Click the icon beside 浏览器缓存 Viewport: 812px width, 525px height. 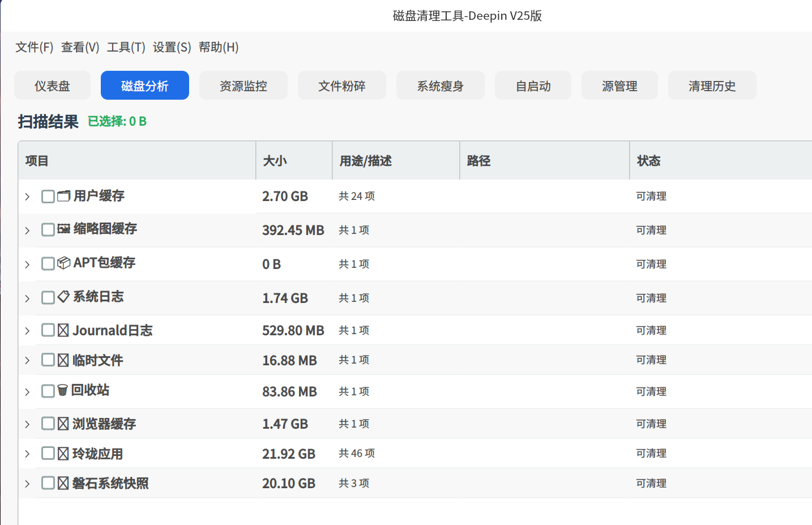[x=63, y=424]
